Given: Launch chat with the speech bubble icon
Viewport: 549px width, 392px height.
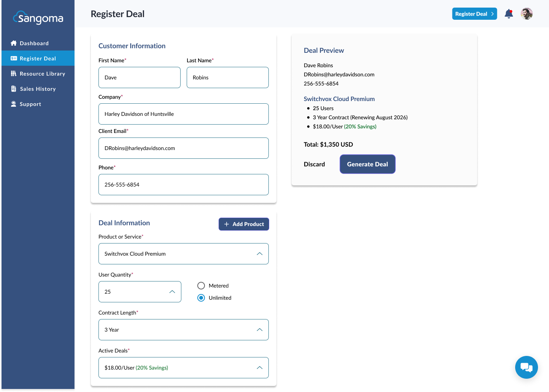Looking at the screenshot, I should click(527, 367).
